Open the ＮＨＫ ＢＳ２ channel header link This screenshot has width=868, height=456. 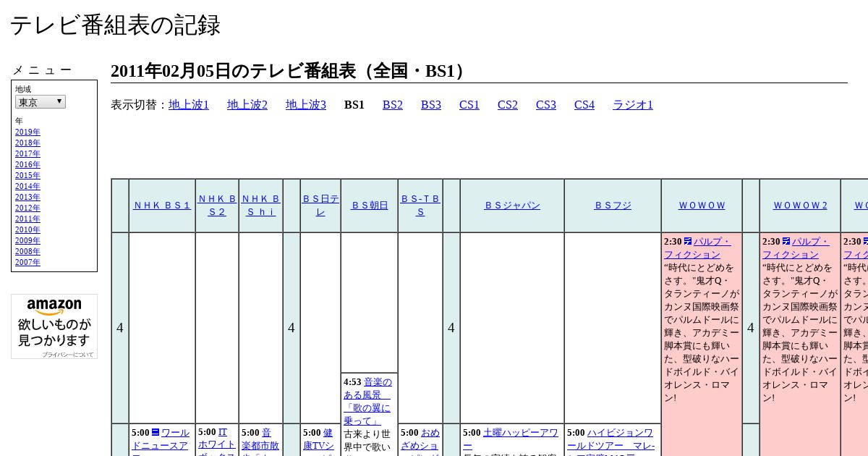pyautogui.click(x=217, y=206)
